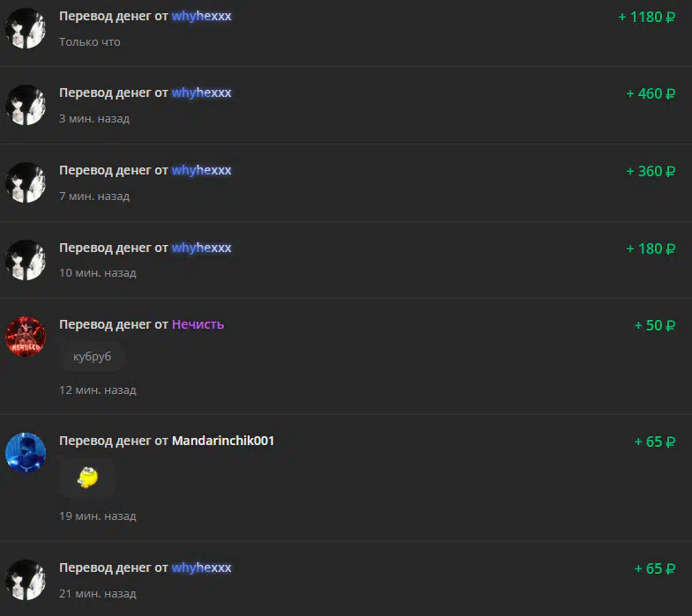Click the "Только что" timestamp

coord(90,42)
